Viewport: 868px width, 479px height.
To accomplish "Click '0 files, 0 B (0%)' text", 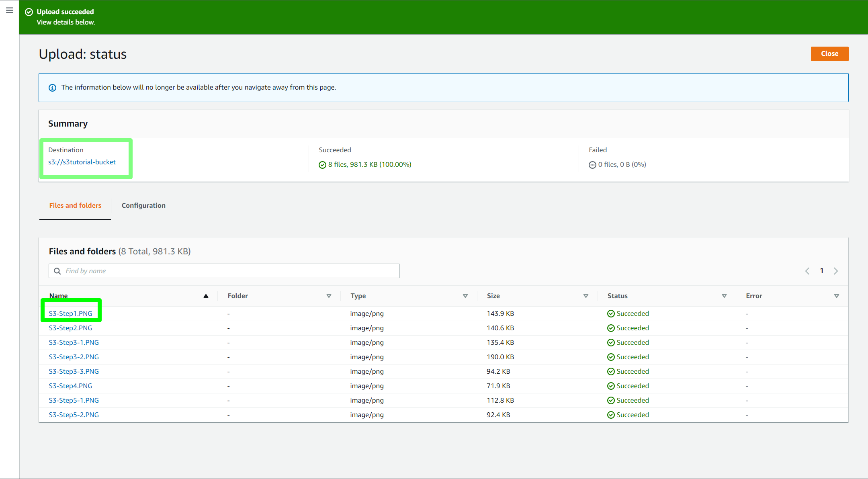I will coord(622,164).
